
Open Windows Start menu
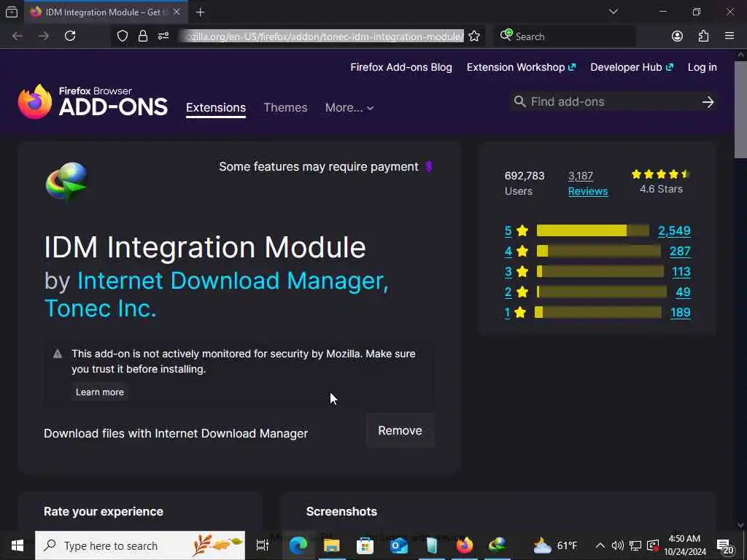[x=18, y=545]
